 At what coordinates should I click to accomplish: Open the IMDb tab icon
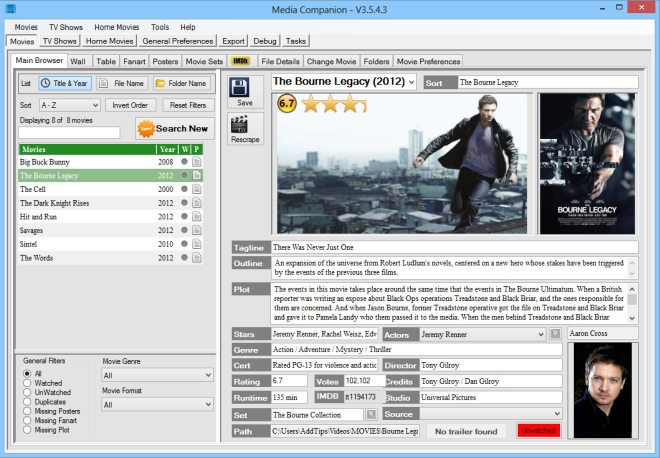coord(240,61)
